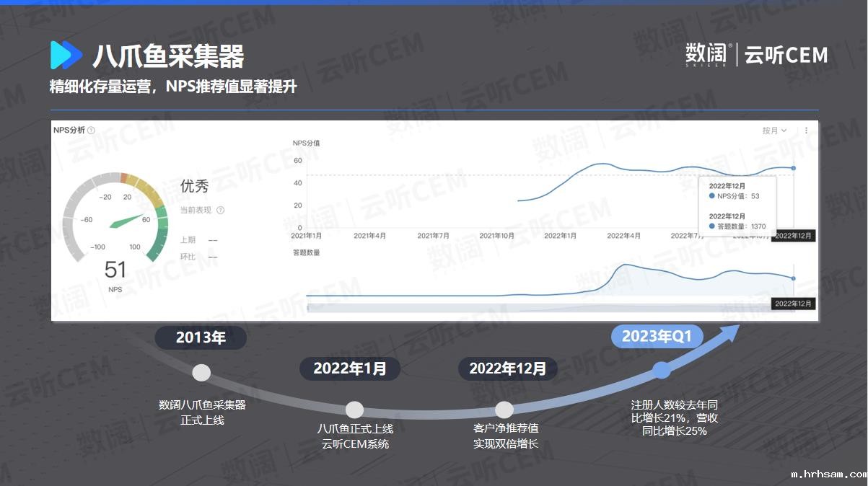This screenshot has height=486, width=868.
Task: Open the three-dot more options menu
Action: pos(807,131)
